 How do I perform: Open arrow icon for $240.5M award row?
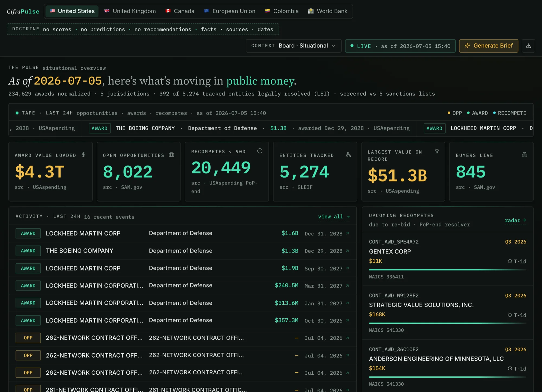pyautogui.click(x=347, y=286)
